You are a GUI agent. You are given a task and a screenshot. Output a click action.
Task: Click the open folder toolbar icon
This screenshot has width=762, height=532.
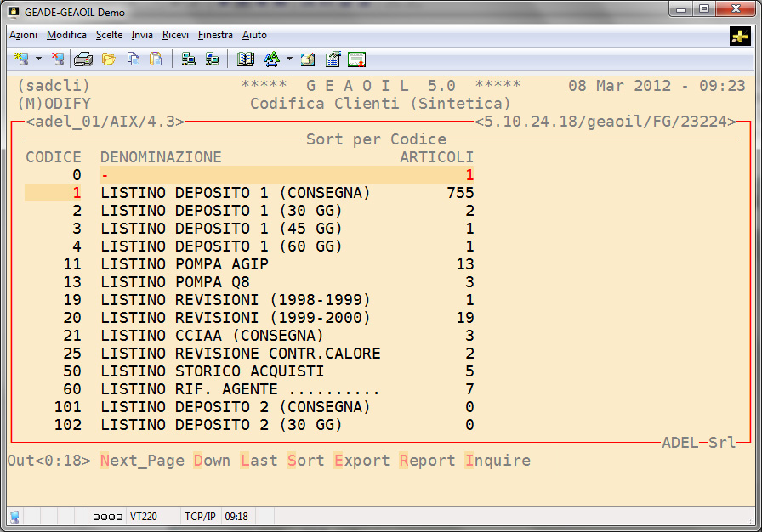coord(108,59)
